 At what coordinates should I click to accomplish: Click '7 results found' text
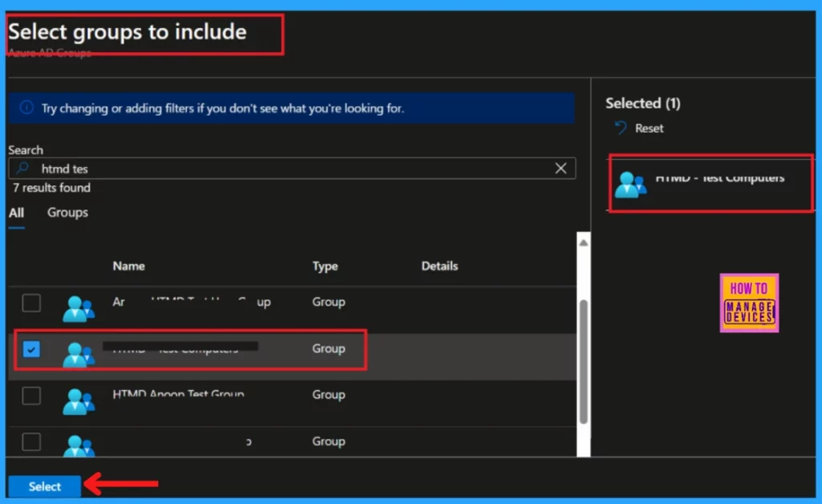51,188
